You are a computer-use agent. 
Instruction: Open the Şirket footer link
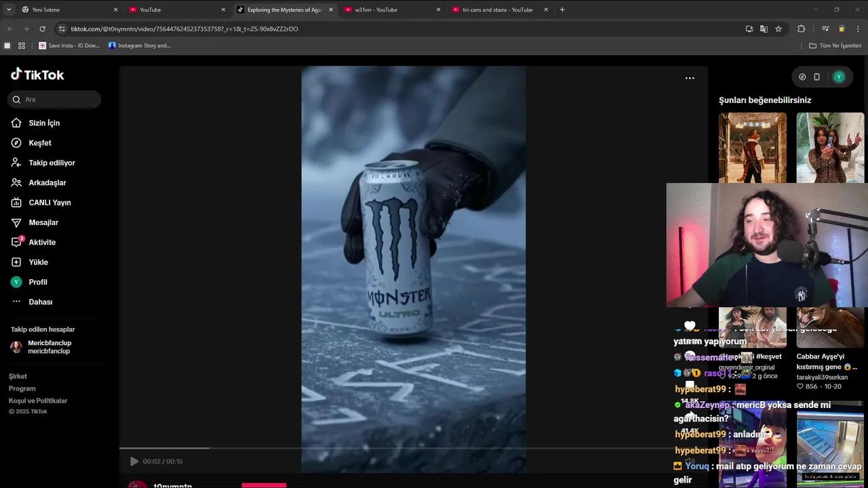18,376
